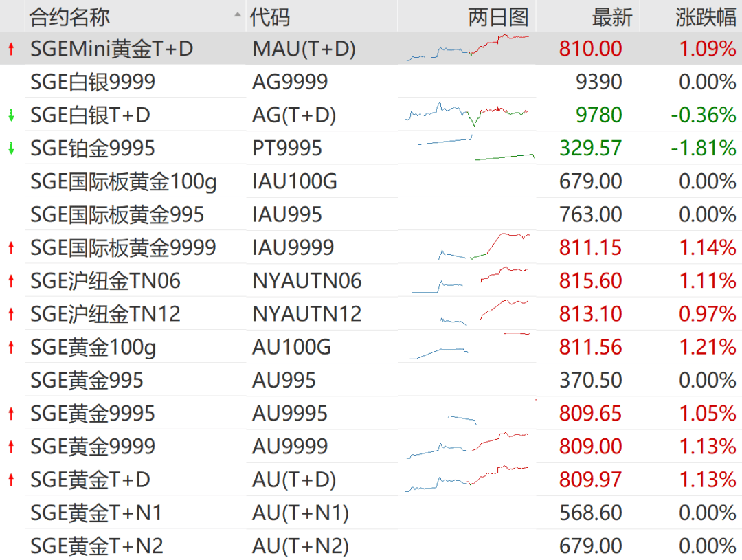
Task: Click the red up arrow beside SGEMini黄金T+D
Action: click(10, 49)
